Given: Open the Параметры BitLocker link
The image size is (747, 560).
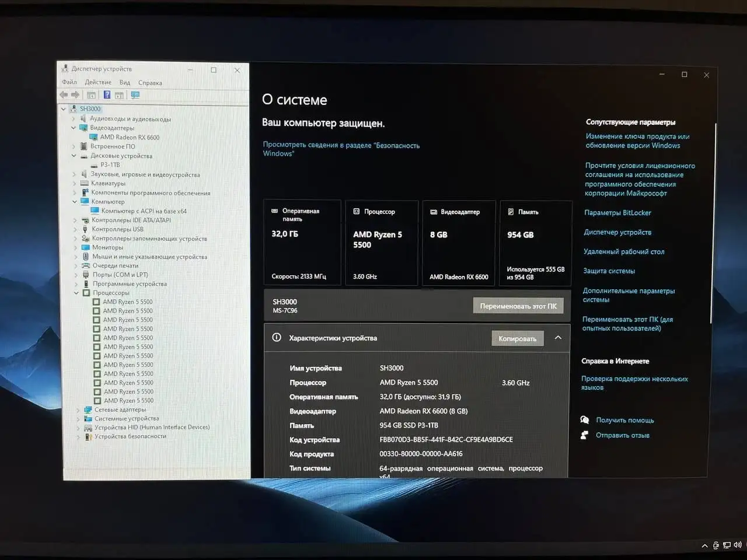Looking at the screenshot, I should pyautogui.click(x=618, y=213).
